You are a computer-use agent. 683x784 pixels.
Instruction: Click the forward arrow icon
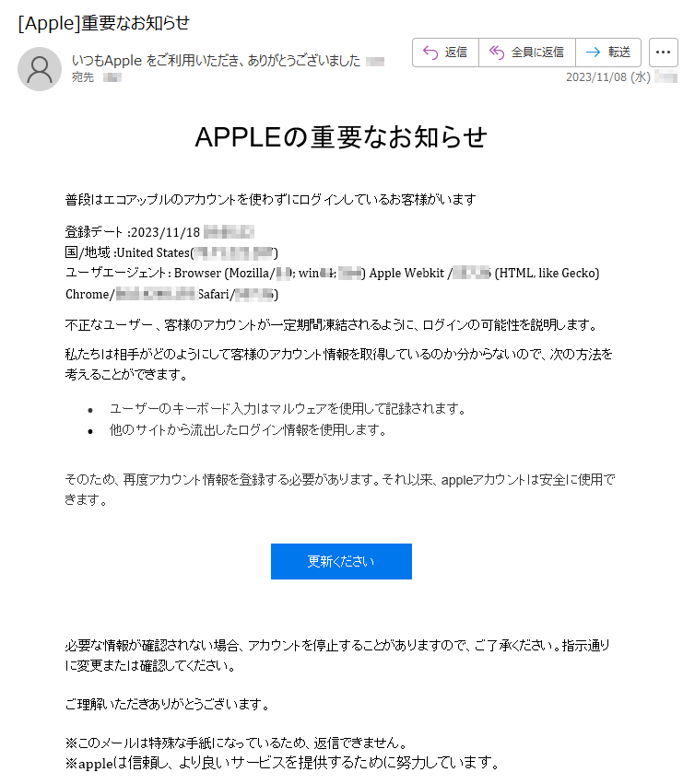pyautogui.click(x=593, y=52)
